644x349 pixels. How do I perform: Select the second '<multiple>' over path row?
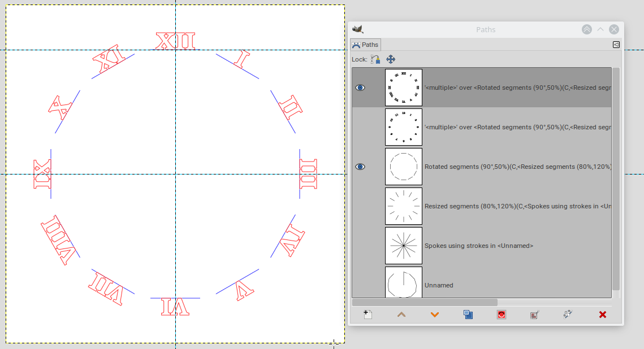coord(482,127)
